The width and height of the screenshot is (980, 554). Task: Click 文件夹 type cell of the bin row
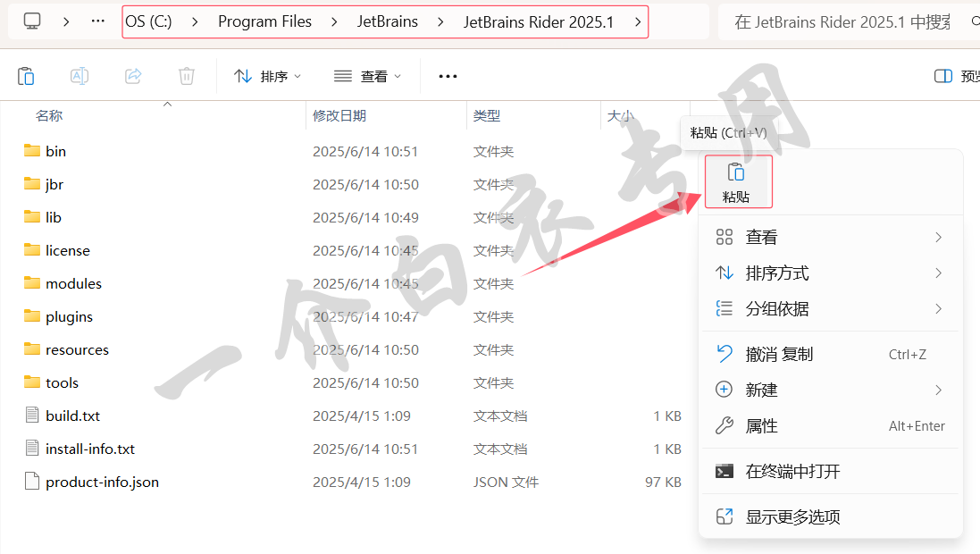point(493,151)
